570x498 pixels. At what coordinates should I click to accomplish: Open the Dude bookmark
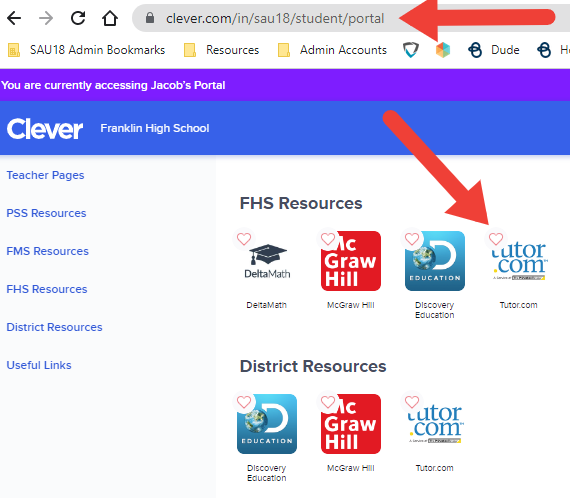click(494, 50)
